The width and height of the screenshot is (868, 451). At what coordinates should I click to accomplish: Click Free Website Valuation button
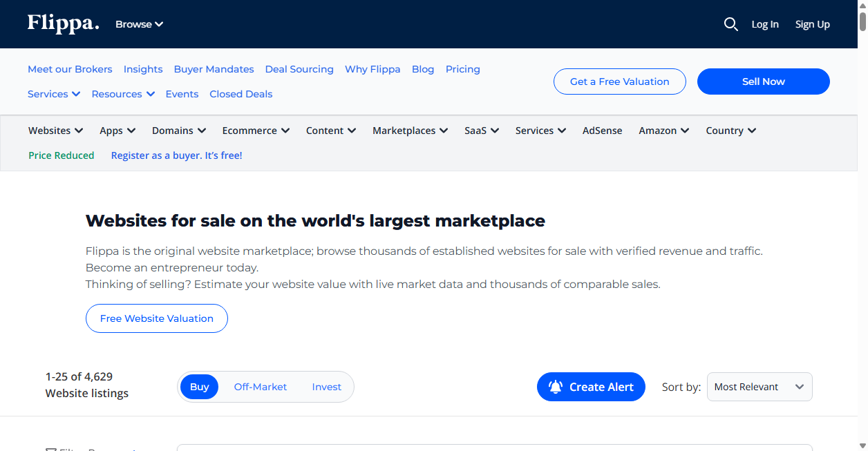pos(157,318)
